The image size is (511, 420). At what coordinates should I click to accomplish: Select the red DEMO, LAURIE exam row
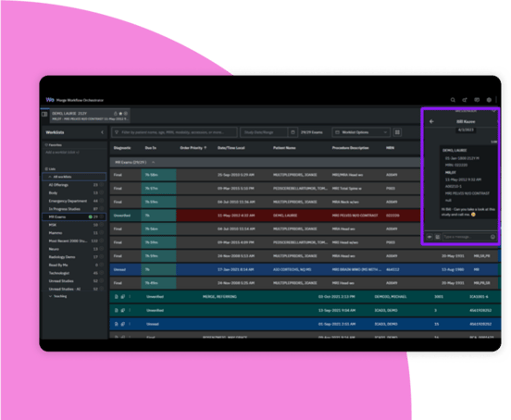pyautogui.click(x=265, y=216)
